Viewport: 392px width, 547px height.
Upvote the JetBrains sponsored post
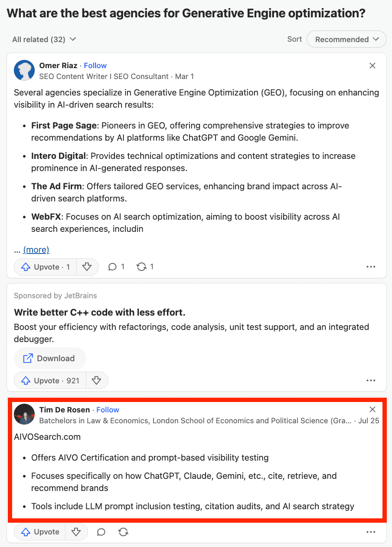[50, 381]
